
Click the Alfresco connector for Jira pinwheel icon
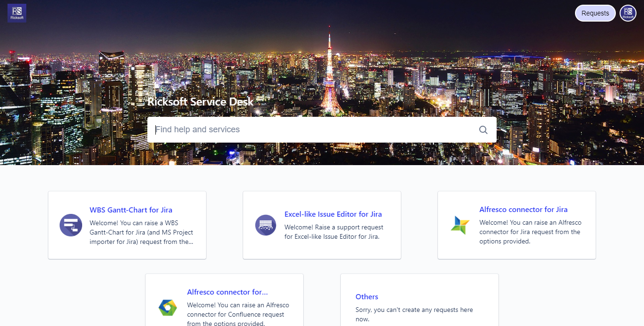pos(460,225)
